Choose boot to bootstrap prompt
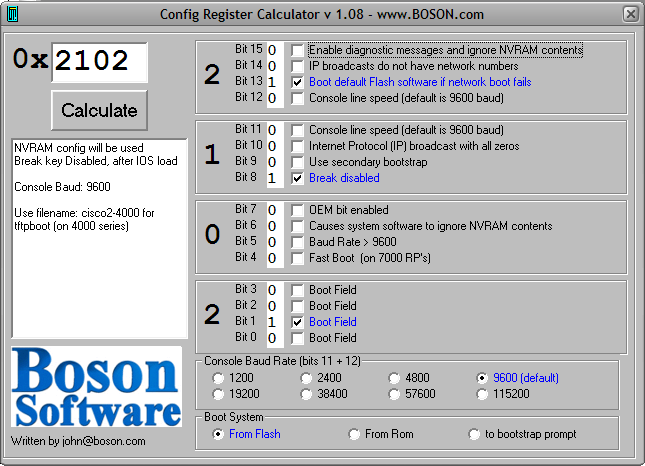Image resolution: width=645 pixels, height=466 pixels. [474, 434]
